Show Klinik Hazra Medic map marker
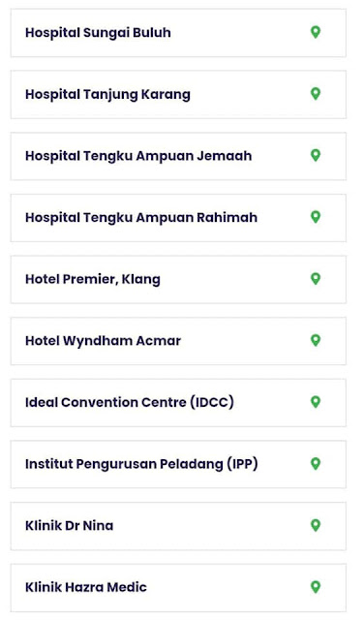364x620 pixels. (315, 587)
